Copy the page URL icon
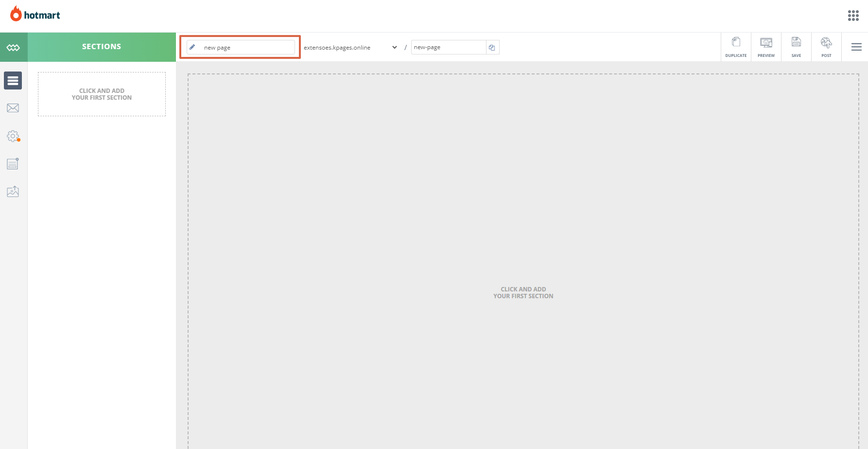 [x=492, y=47]
